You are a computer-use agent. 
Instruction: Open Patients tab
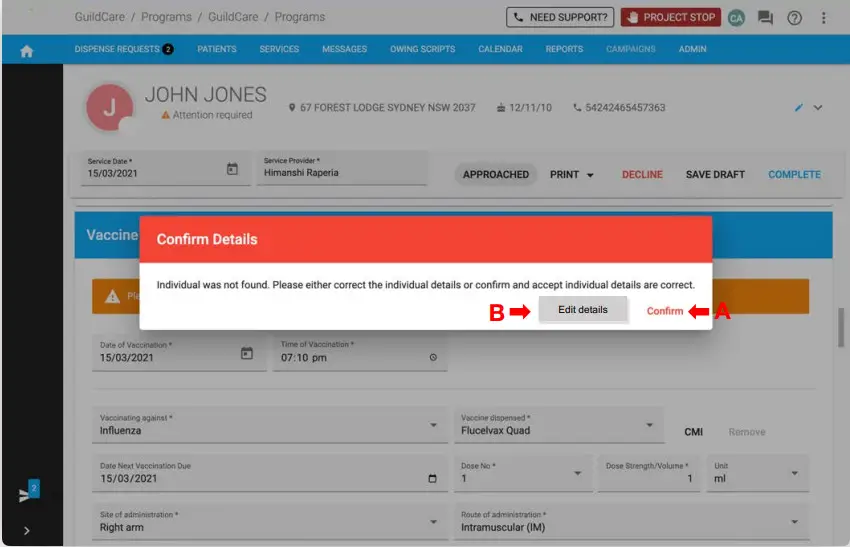[x=217, y=49]
